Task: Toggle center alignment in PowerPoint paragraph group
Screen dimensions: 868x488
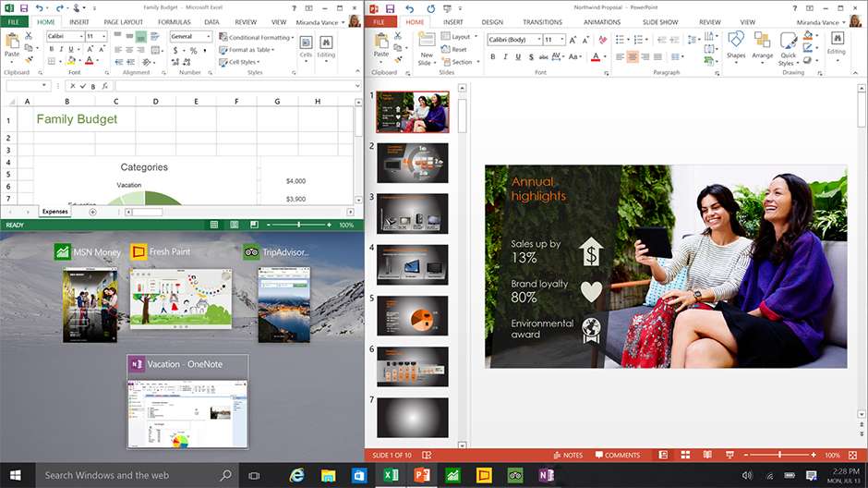Action: [x=633, y=56]
